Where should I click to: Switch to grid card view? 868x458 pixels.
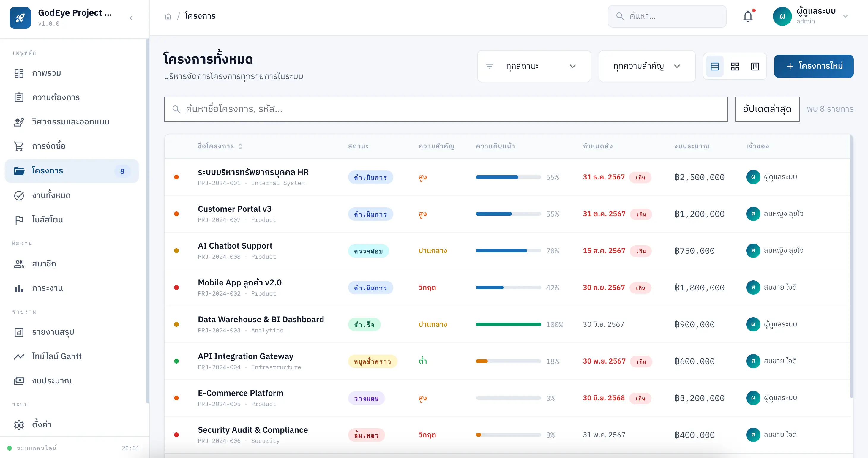pyautogui.click(x=735, y=66)
